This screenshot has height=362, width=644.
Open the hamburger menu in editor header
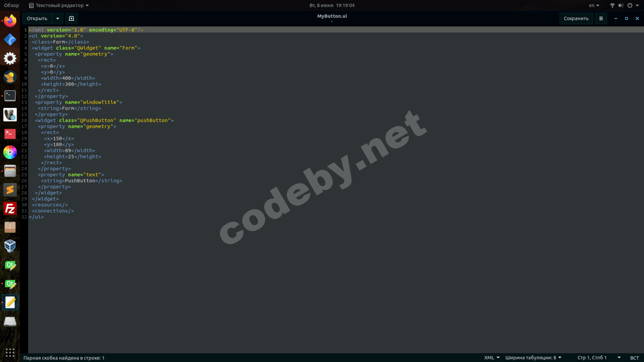[x=601, y=19]
